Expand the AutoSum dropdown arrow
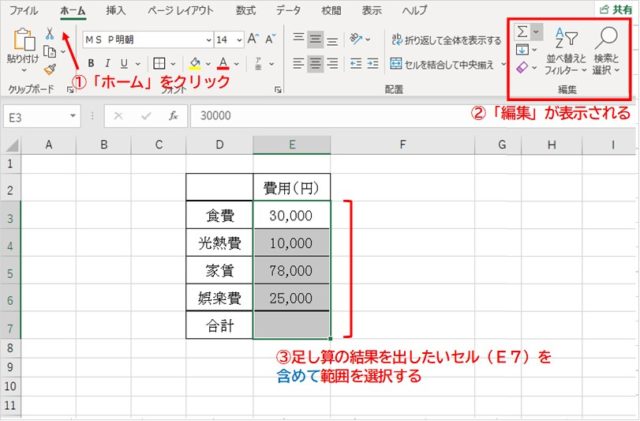Viewport: 640px width, 421px height. (x=537, y=32)
